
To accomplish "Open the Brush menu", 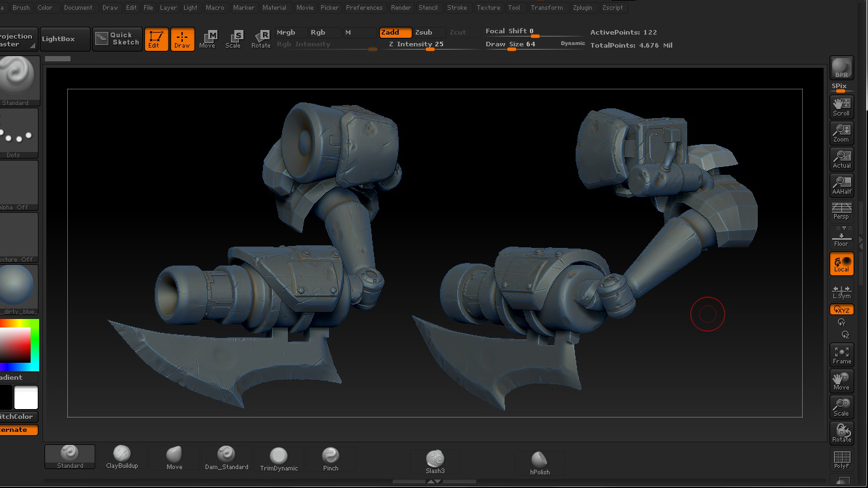I will [21, 8].
